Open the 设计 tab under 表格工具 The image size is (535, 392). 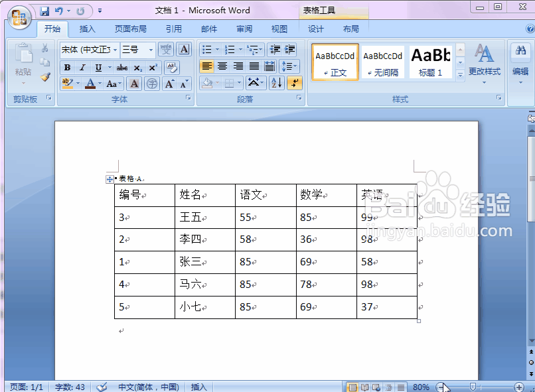315,29
